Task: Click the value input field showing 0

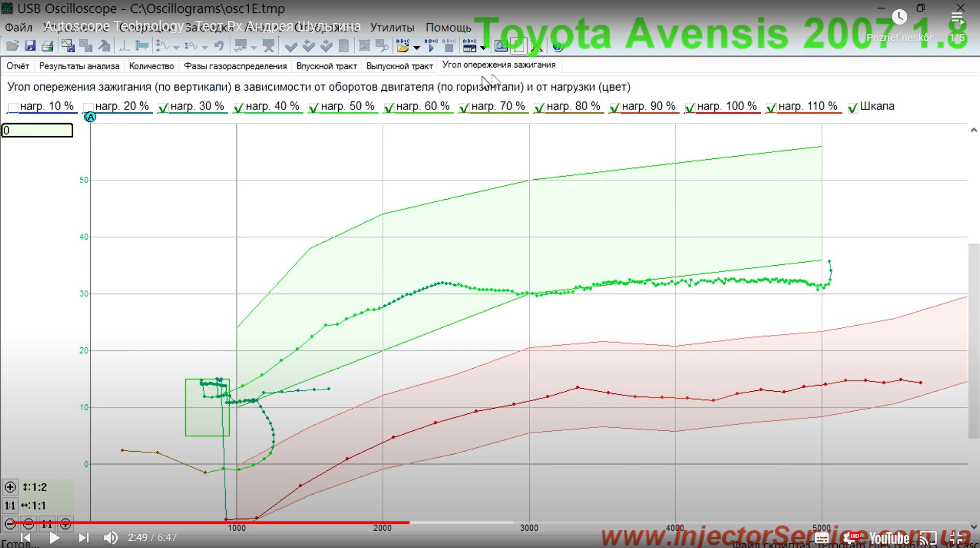Action: pyautogui.click(x=37, y=131)
